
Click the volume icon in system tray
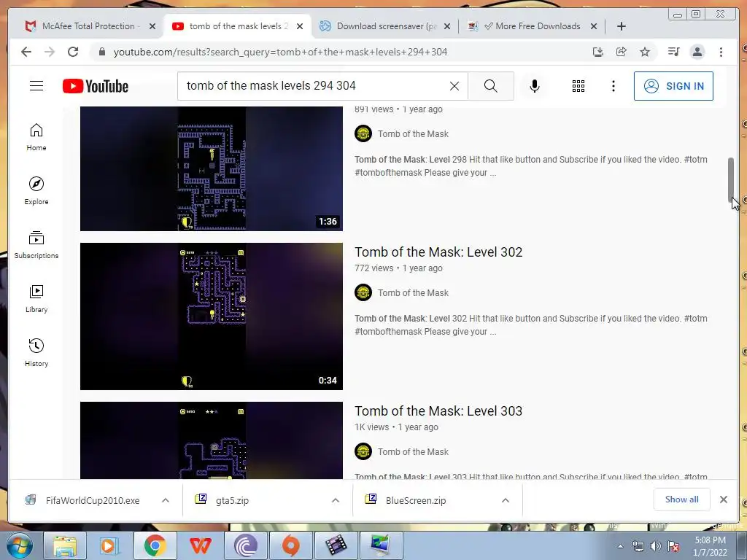(x=656, y=546)
